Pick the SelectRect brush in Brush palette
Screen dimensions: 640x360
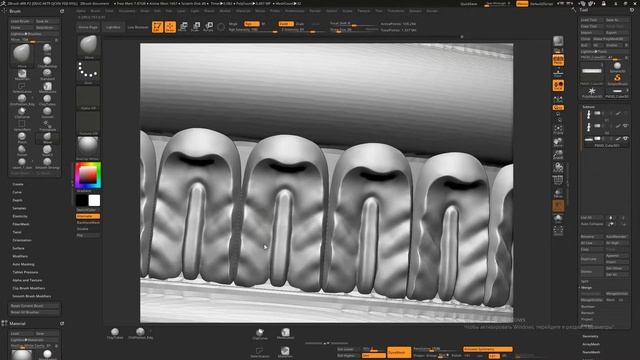22,125
